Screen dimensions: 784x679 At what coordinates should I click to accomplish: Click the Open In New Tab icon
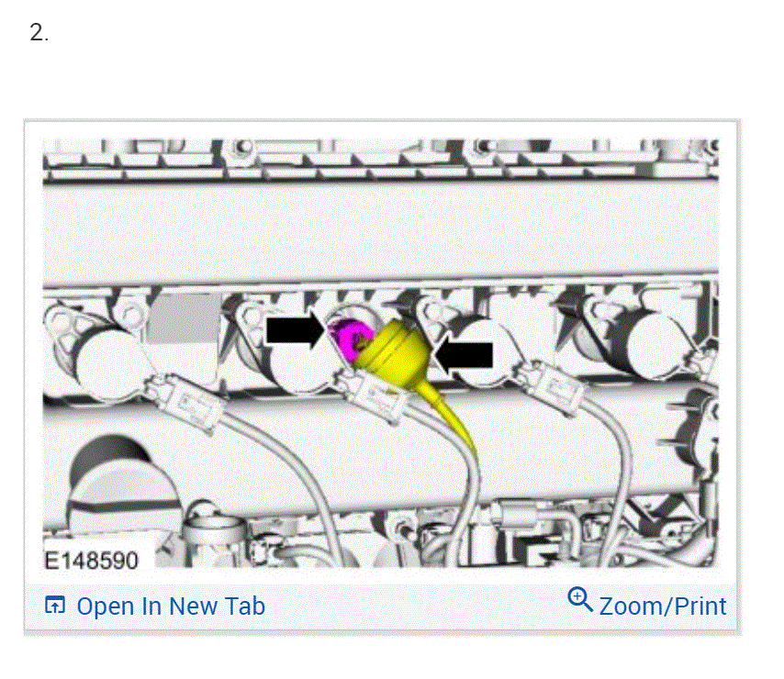55,605
